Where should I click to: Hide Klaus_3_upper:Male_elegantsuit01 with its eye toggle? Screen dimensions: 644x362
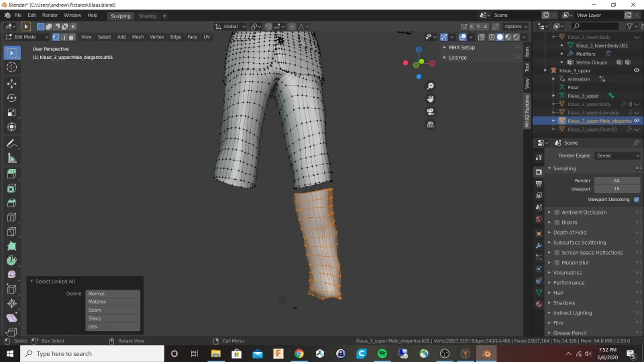point(636,121)
